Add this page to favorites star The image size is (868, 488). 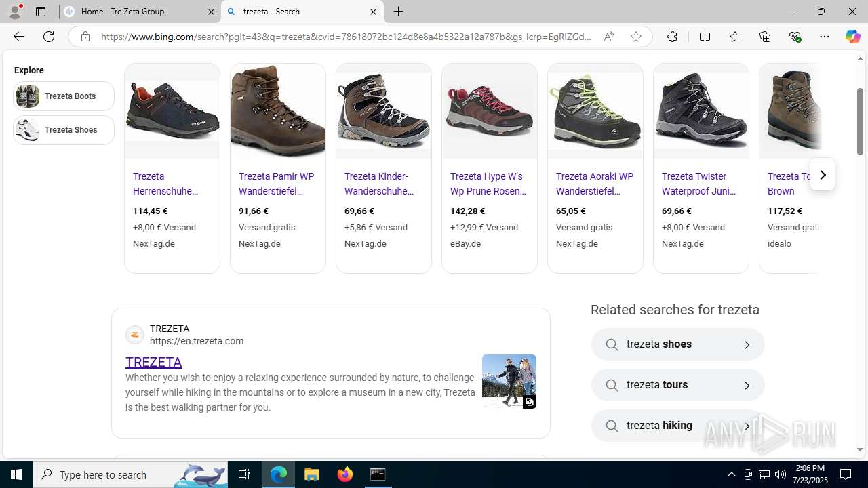point(635,37)
